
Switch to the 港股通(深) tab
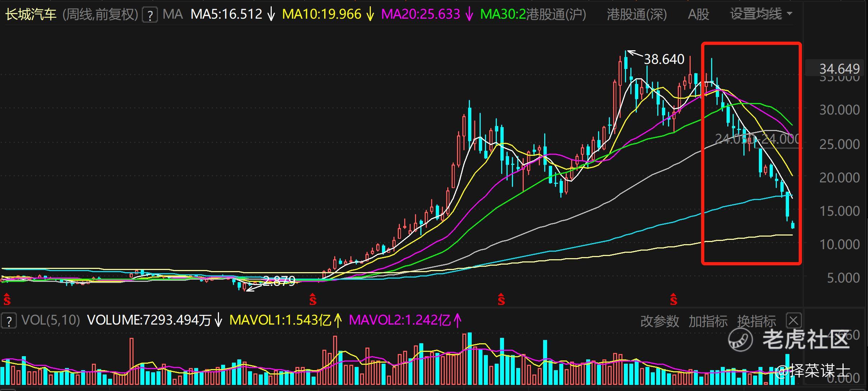coord(636,14)
